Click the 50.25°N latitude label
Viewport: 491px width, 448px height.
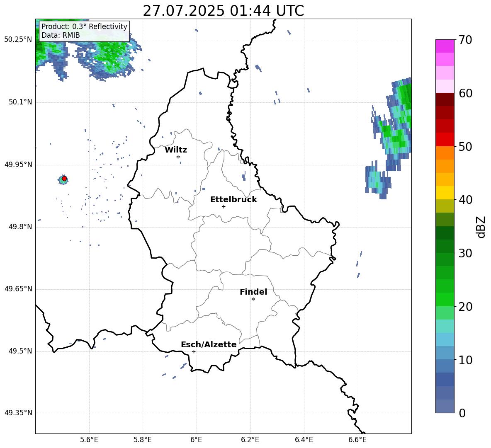coord(18,40)
